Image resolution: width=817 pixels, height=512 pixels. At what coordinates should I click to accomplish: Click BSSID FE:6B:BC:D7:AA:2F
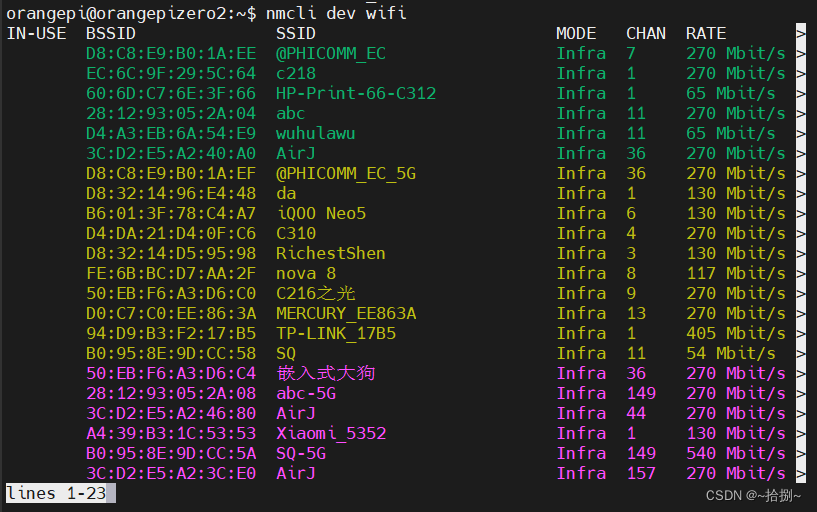(x=171, y=273)
